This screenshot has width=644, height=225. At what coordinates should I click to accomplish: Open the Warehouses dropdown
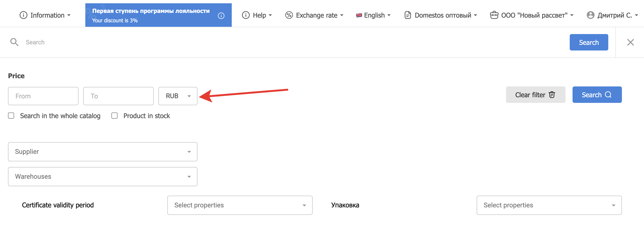click(102, 177)
